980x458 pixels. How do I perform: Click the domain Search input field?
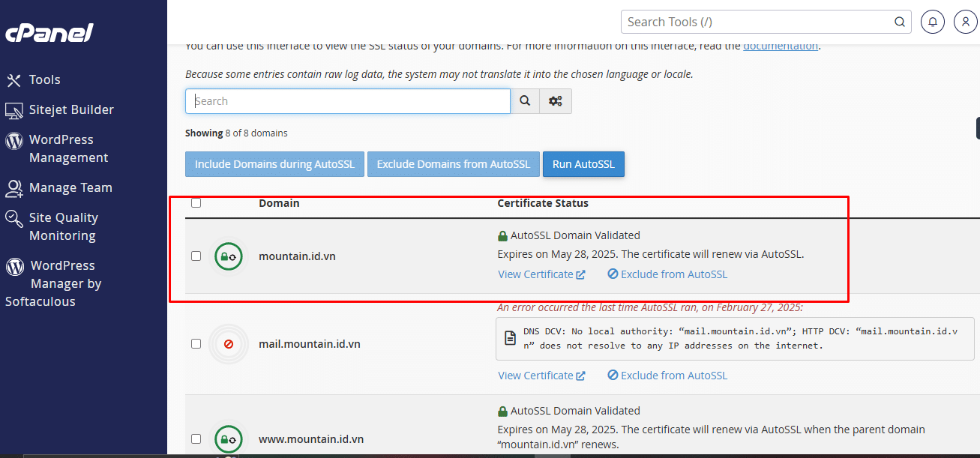[348, 101]
